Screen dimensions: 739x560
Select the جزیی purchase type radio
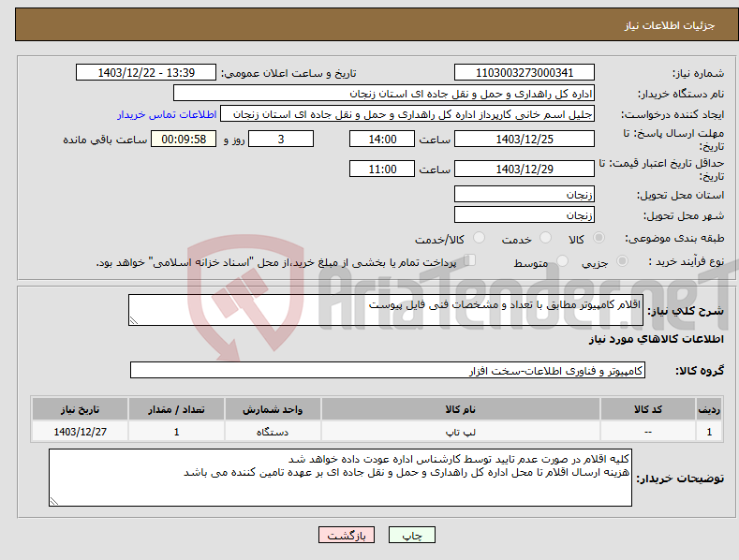622,260
